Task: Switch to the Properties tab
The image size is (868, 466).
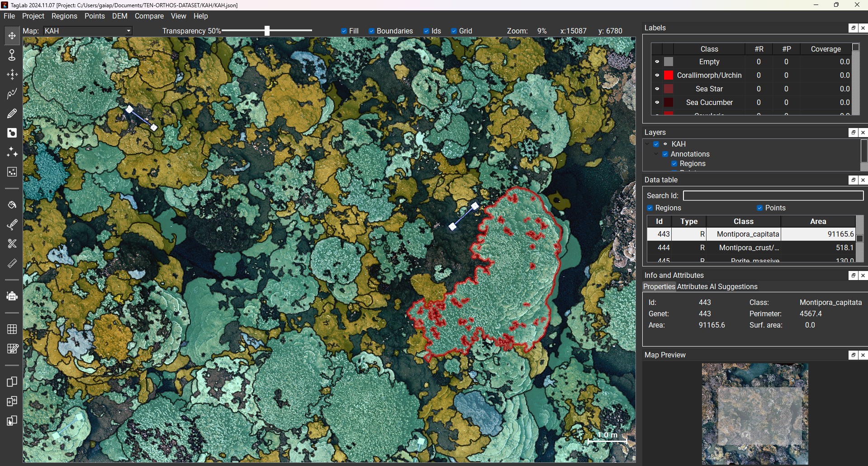Action: point(659,287)
